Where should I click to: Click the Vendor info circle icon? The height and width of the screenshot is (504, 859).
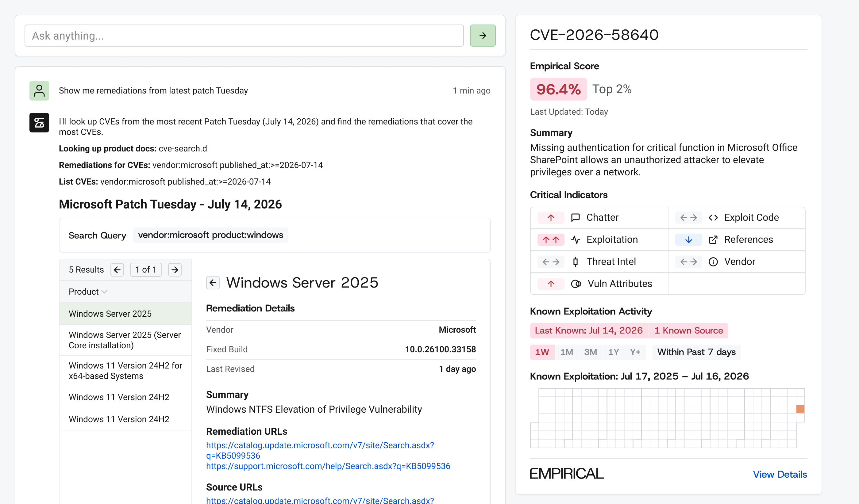point(713,262)
